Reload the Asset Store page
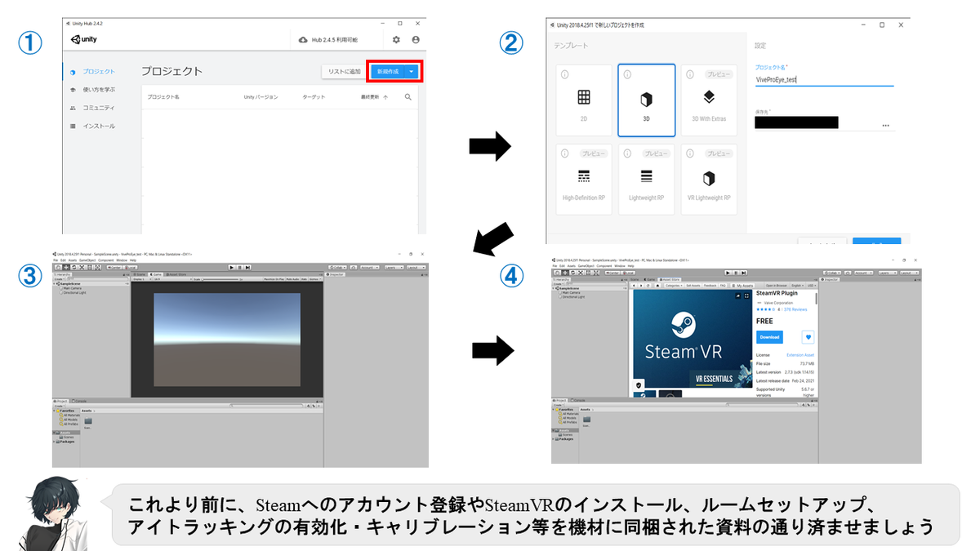980x551 pixels. 648,286
